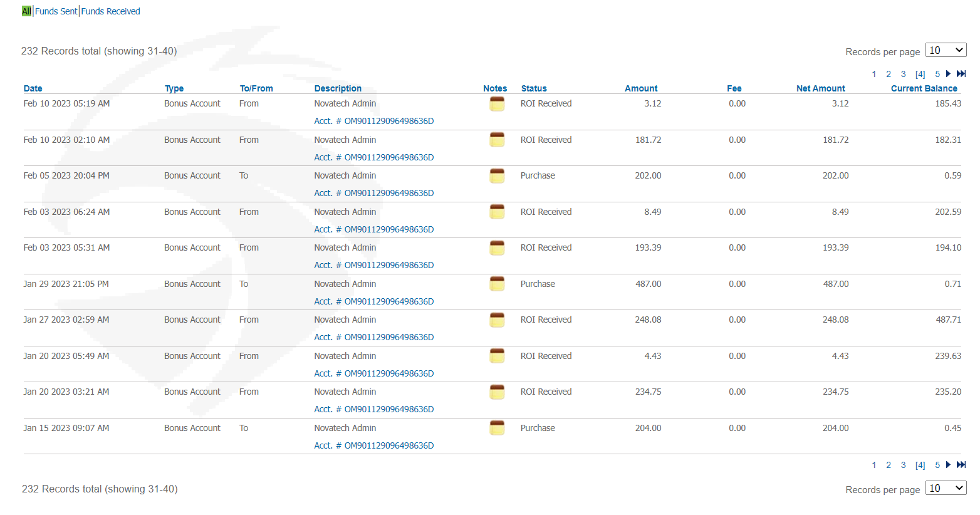The height and width of the screenshot is (515, 980).
Task: Select the date Jan 29 2023 21:05 PM
Action: coord(66,284)
